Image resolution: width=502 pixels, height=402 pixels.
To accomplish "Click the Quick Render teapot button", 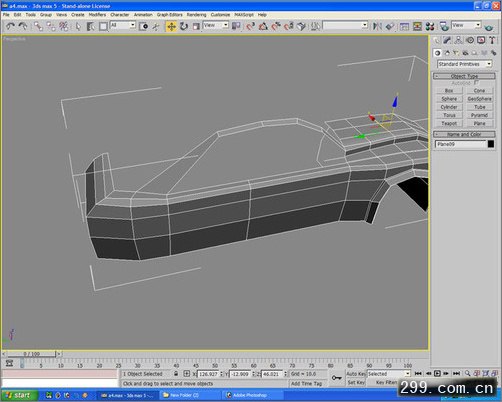I will click(489, 27).
